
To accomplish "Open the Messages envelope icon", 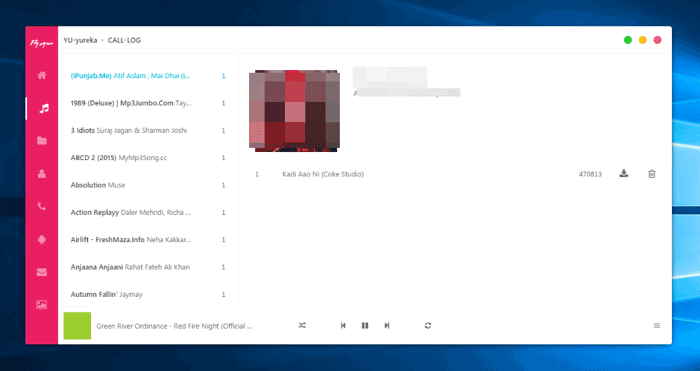I will [42, 272].
